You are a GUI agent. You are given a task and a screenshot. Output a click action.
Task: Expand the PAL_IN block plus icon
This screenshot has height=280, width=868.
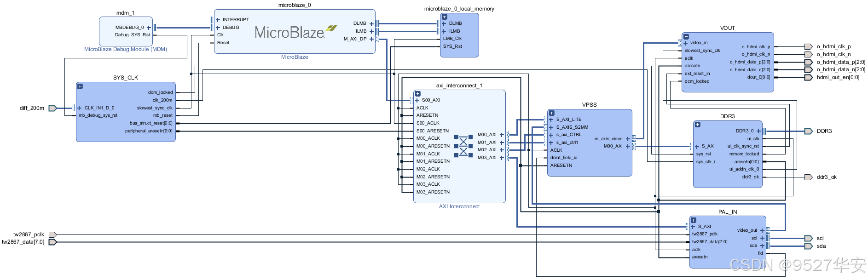[x=694, y=220]
